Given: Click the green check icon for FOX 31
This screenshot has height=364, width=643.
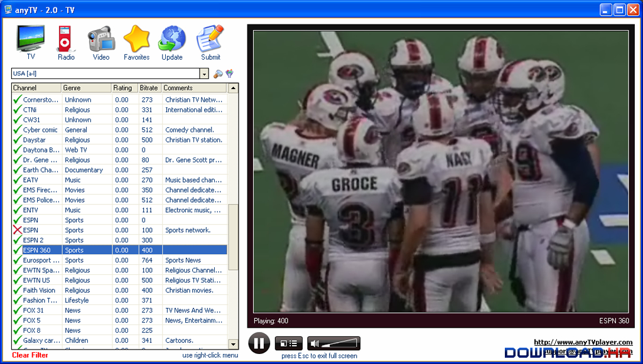Looking at the screenshot, I should point(17,310).
